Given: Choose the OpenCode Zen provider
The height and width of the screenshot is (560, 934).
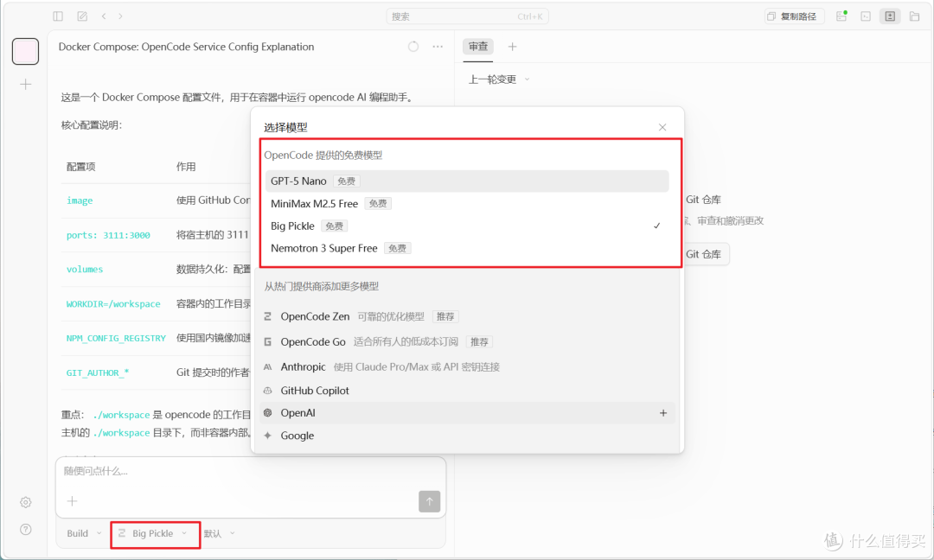Looking at the screenshot, I should pos(467,316).
